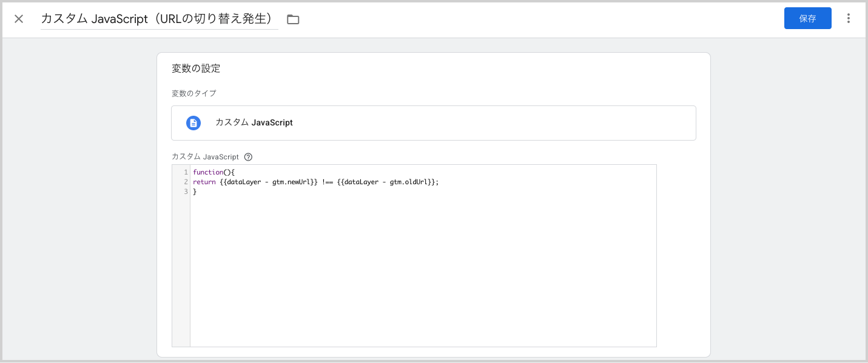
Task: Open the folder icon next to the title
Action: pyautogui.click(x=293, y=19)
